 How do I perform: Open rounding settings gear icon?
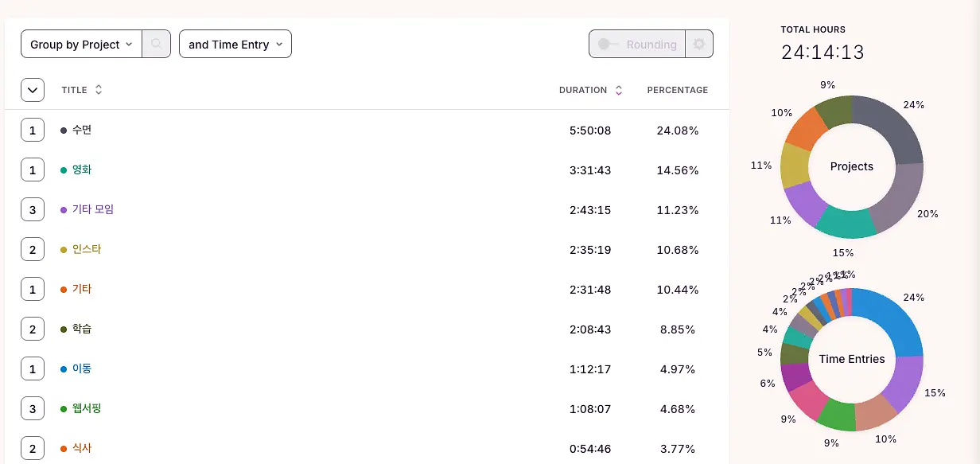coord(699,45)
